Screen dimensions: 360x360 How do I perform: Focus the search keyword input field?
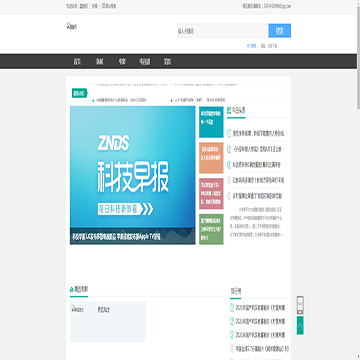[223, 31]
